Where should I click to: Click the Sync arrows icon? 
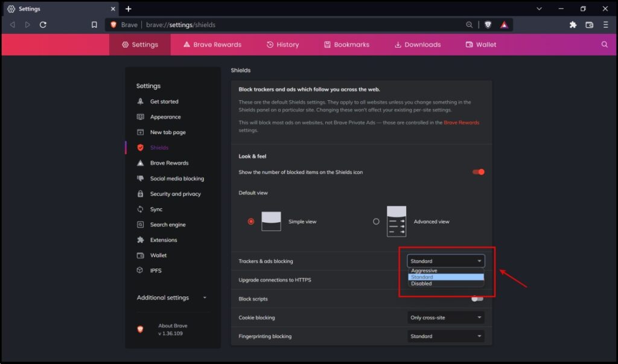point(140,209)
